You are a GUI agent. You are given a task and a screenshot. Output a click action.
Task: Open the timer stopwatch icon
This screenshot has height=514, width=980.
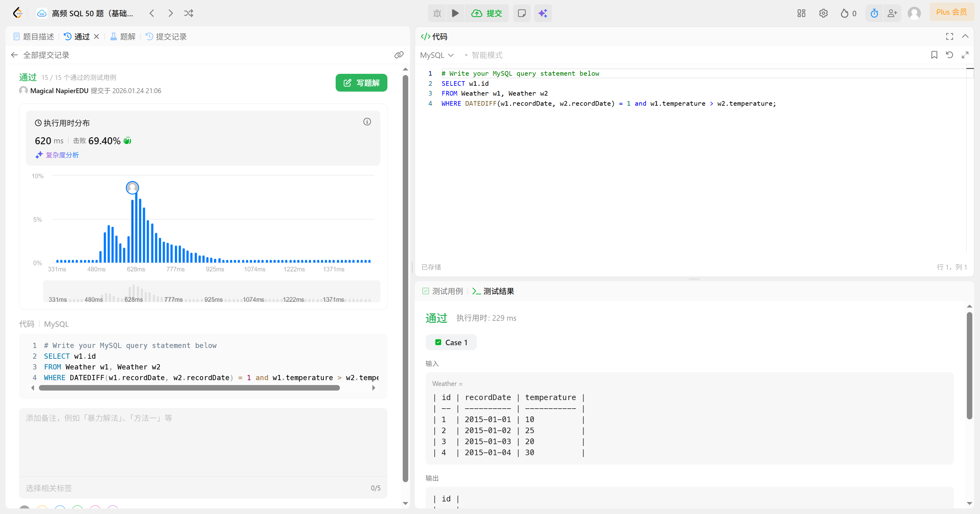coord(874,13)
